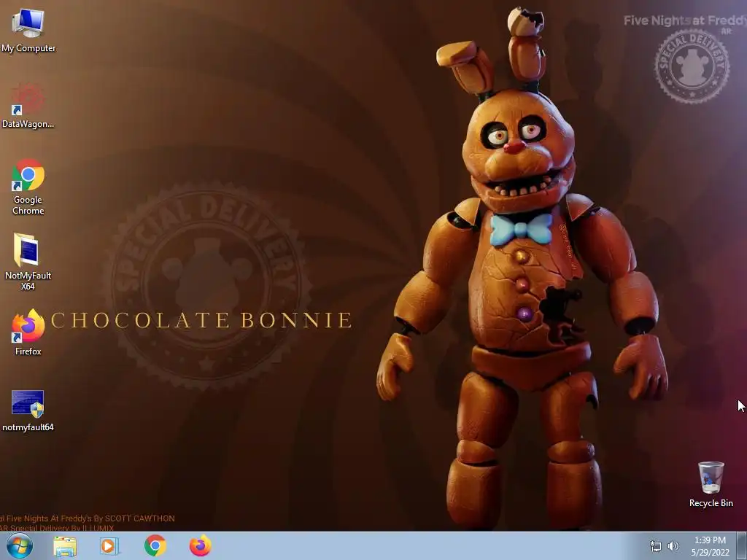
Task: Select the notmyfault64 application icon
Action: click(28, 411)
